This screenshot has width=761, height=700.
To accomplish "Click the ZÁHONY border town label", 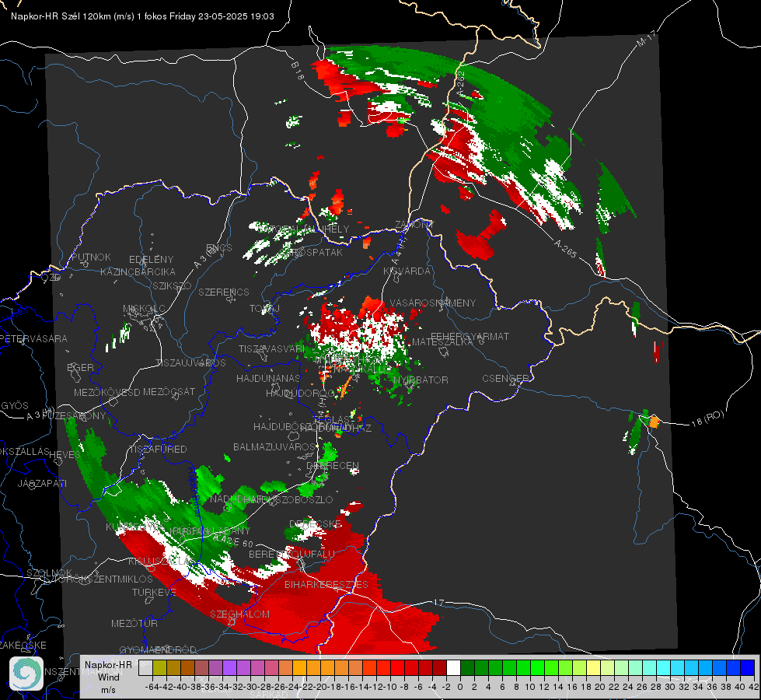I will (414, 225).
